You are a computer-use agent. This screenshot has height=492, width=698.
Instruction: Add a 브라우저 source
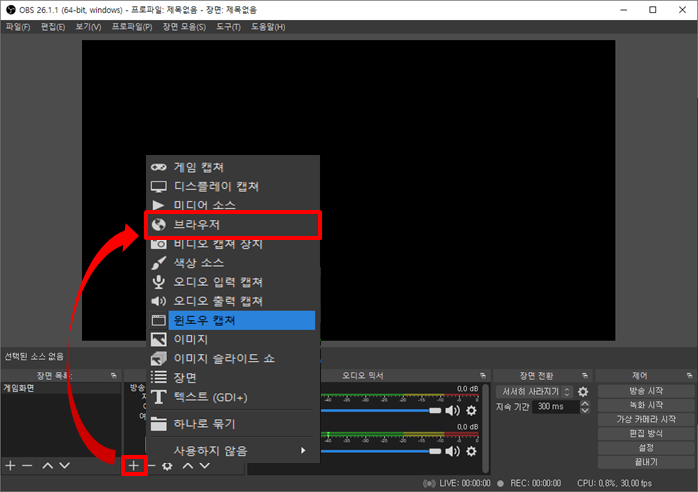233,225
